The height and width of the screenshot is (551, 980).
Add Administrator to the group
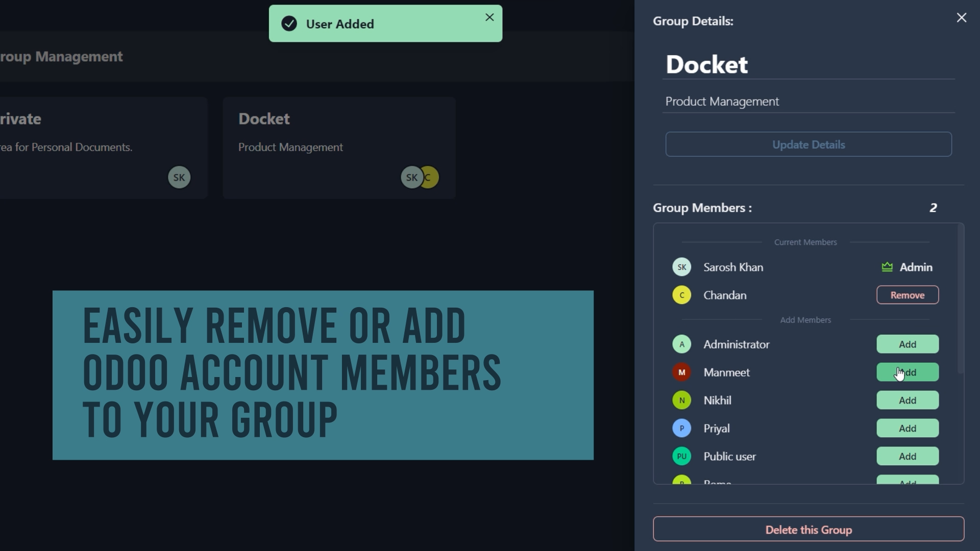(x=907, y=344)
